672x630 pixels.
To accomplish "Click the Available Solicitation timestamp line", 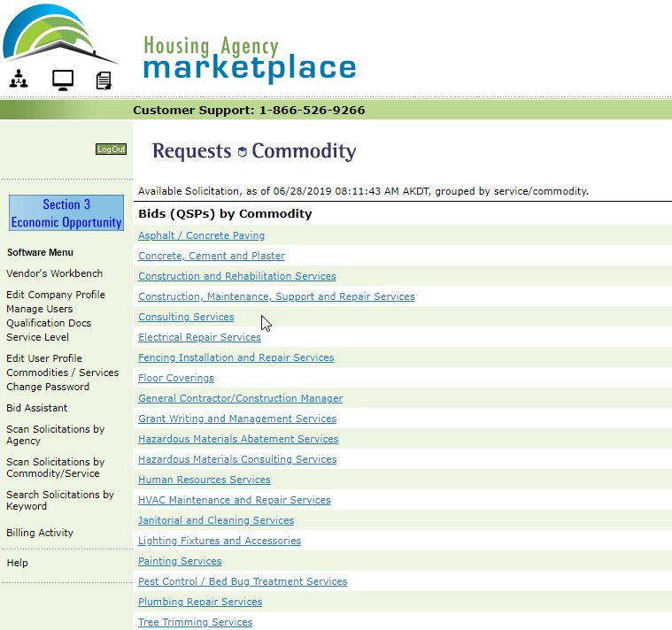I will (x=363, y=191).
